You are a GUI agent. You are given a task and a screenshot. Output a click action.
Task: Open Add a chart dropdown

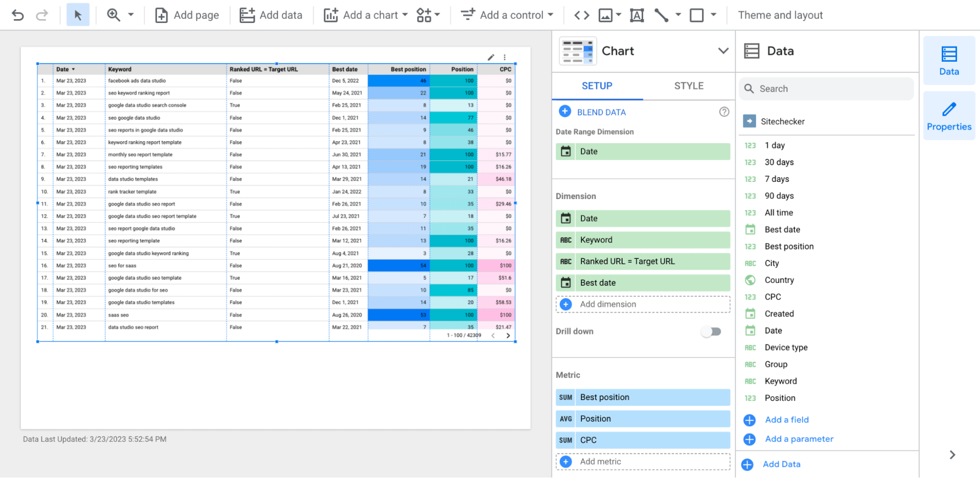366,15
